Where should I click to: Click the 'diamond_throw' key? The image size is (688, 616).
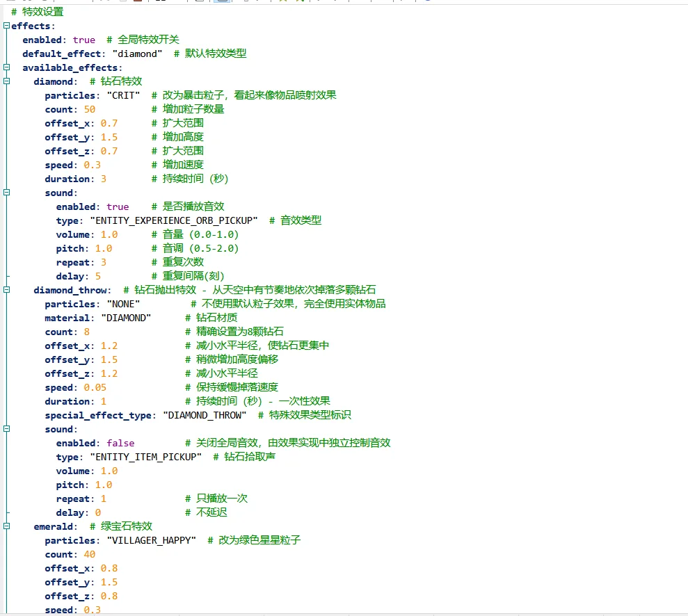[x=70, y=290]
